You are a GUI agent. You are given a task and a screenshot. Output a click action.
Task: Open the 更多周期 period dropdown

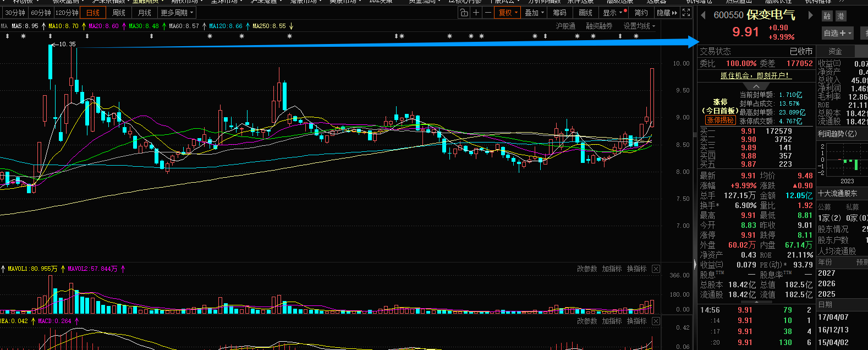point(177,13)
